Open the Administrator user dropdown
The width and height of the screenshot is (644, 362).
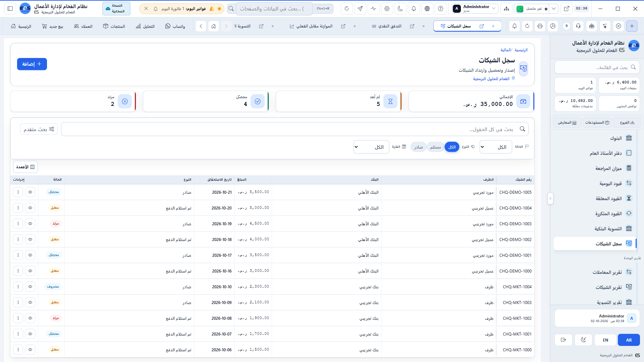pyautogui.click(x=475, y=9)
